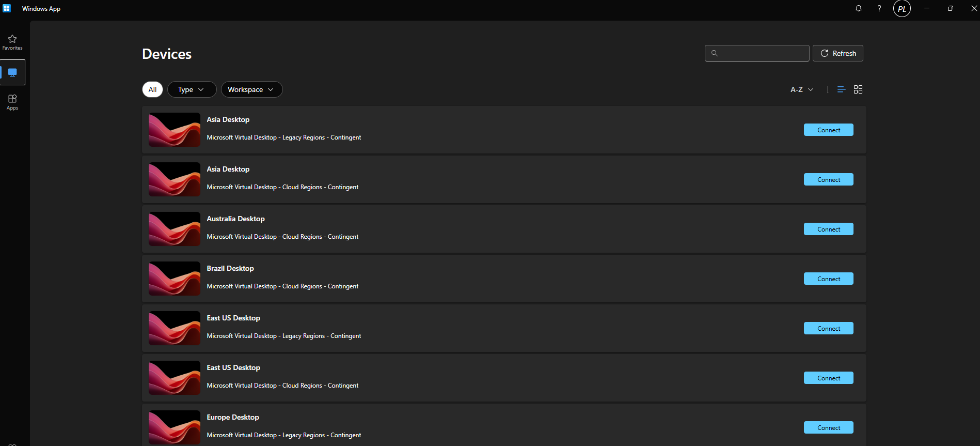Click the Brazil Desktop thumbnail image

pos(175,279)
